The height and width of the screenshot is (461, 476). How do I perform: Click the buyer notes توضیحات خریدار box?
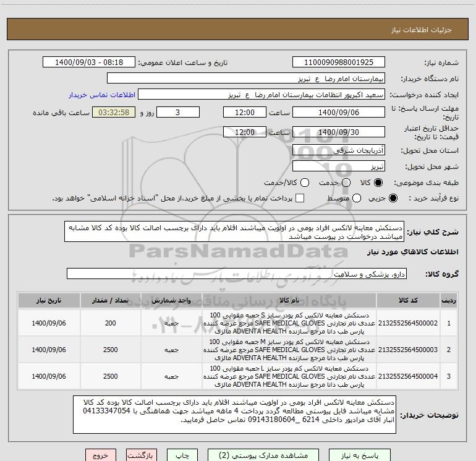(235, 415)
